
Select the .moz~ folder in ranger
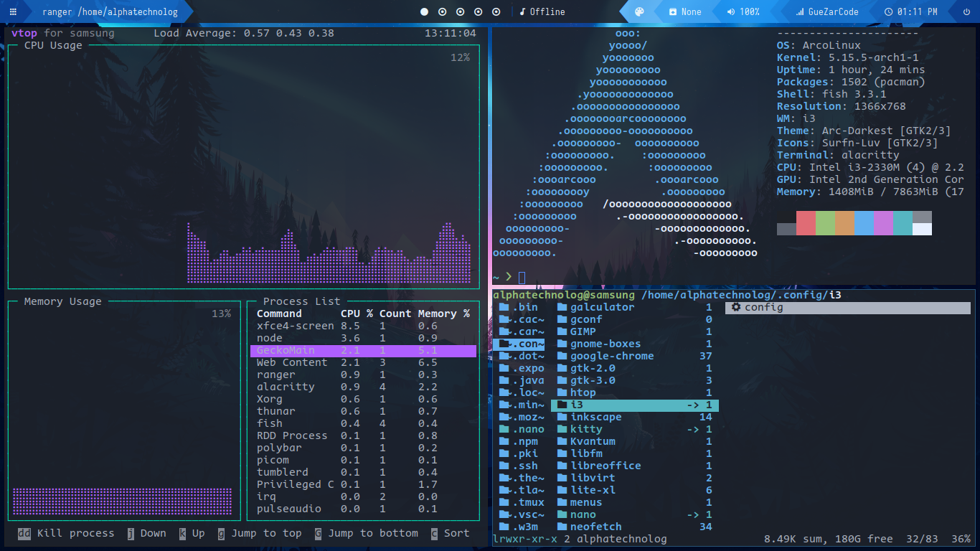coord(519,417)
